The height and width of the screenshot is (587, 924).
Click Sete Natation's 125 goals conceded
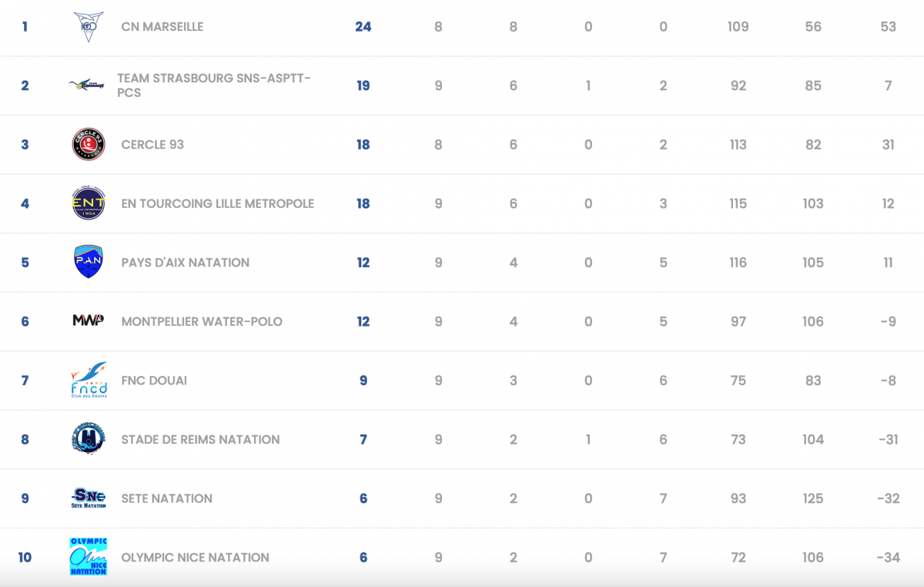click(x=813, y=498)
